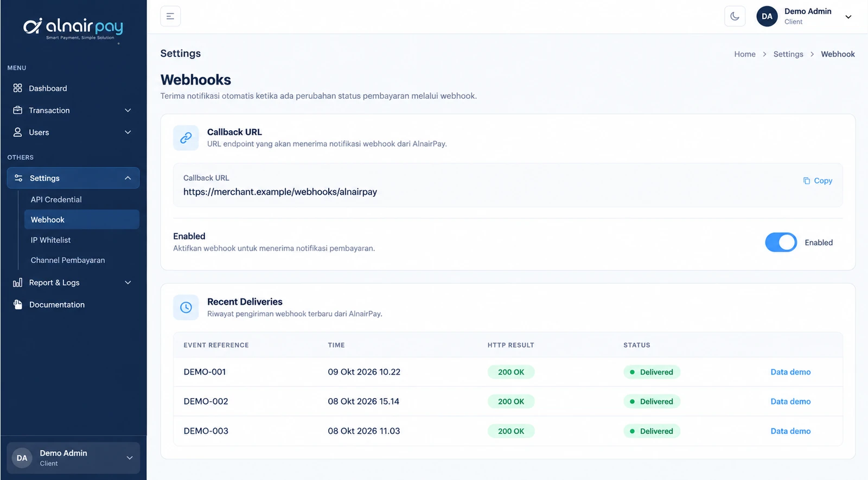Click the Documentation file icon

pyautogui.click(x=18, y=304)
